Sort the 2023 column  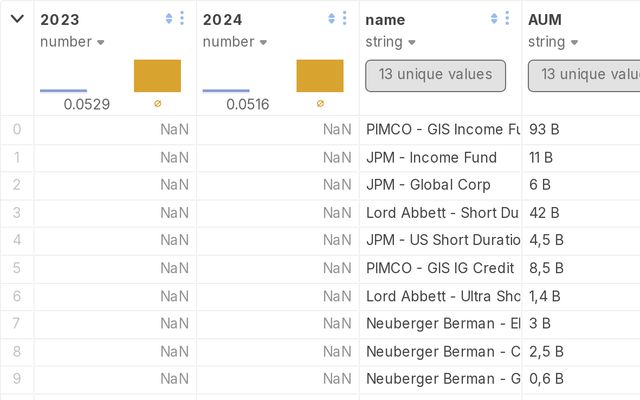(169, 18)
